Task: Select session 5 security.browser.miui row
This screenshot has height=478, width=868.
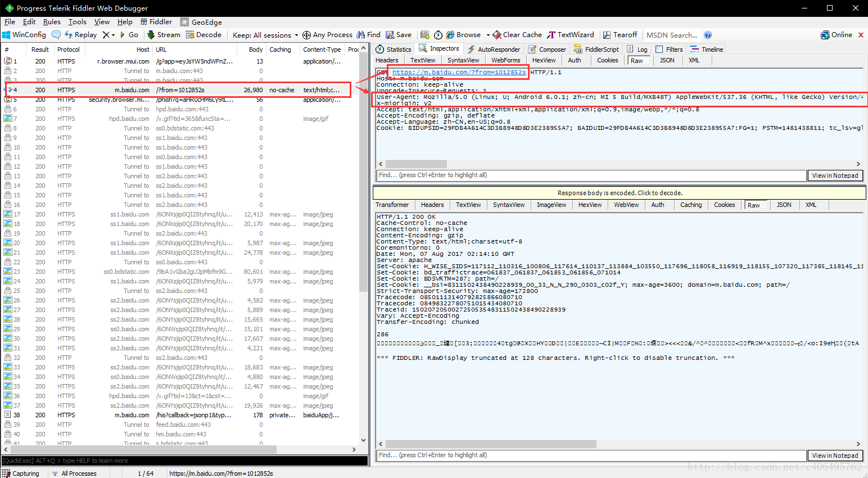Action: [180, 100]
